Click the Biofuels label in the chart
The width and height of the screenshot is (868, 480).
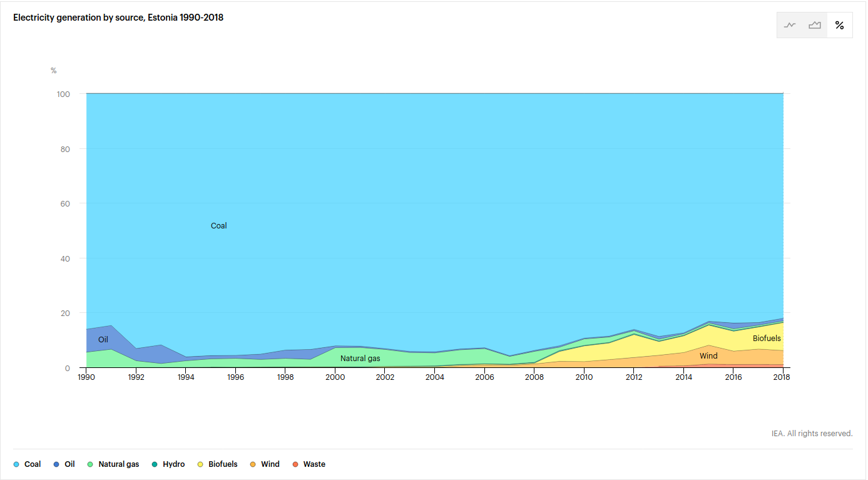[x=767, y=339]
